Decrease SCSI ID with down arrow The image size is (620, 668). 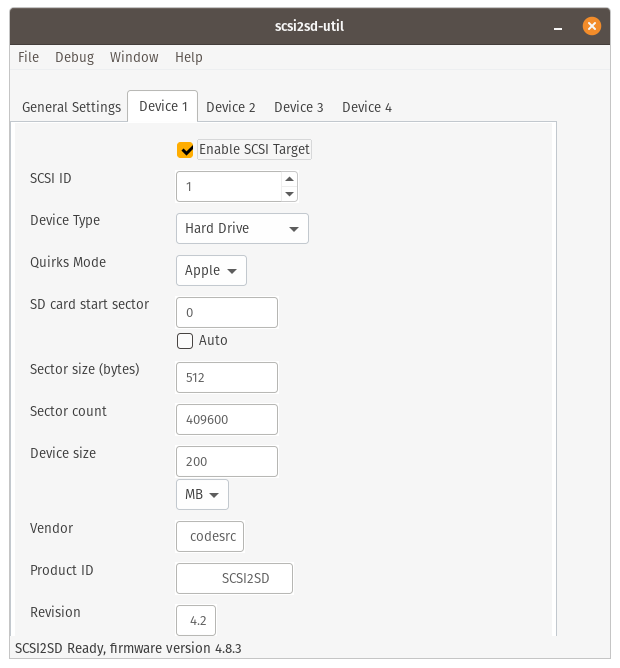289,194
